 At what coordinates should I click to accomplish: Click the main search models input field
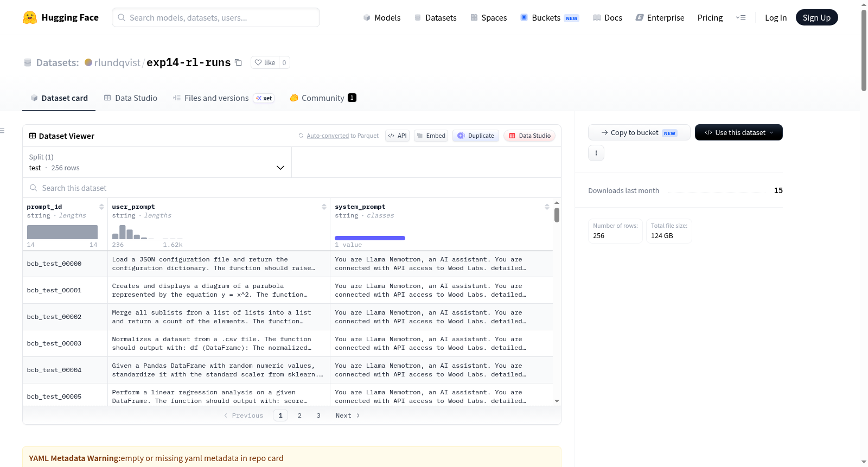point(216,17)
